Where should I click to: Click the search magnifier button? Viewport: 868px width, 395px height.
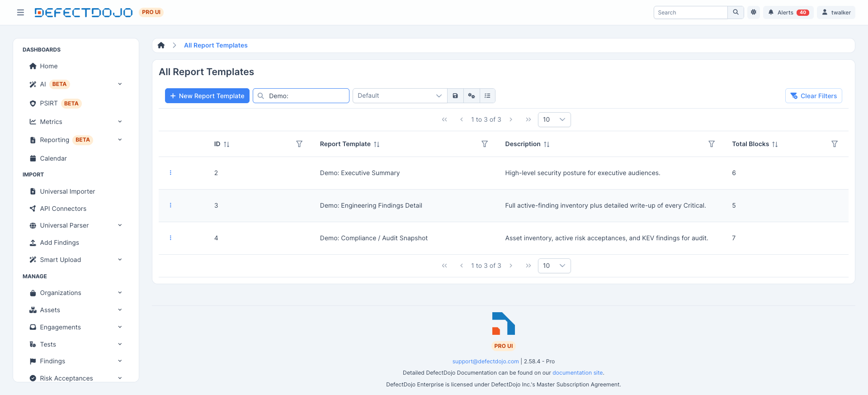coord(736,12)
